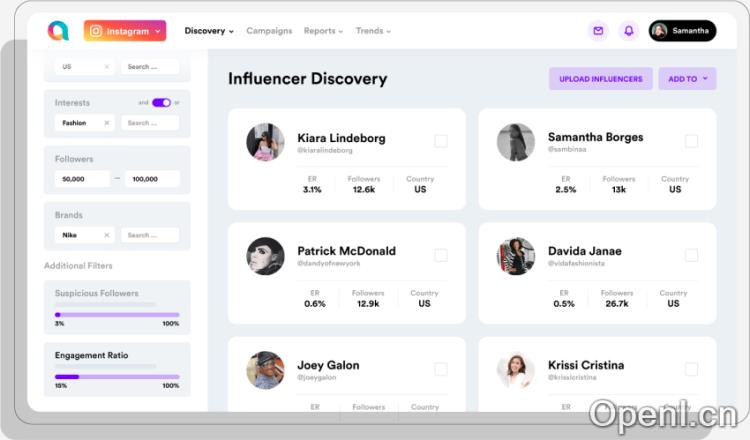The height and width of the screenshot is (440, 750).
Task: Remove the US country filter tag
Action: click(x=107, y=67)
